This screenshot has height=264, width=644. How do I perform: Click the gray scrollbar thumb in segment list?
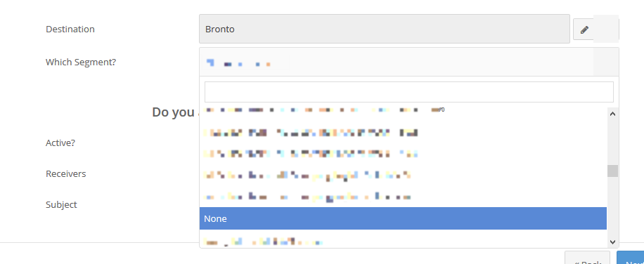pyautogui.click(x=612, y=171)
